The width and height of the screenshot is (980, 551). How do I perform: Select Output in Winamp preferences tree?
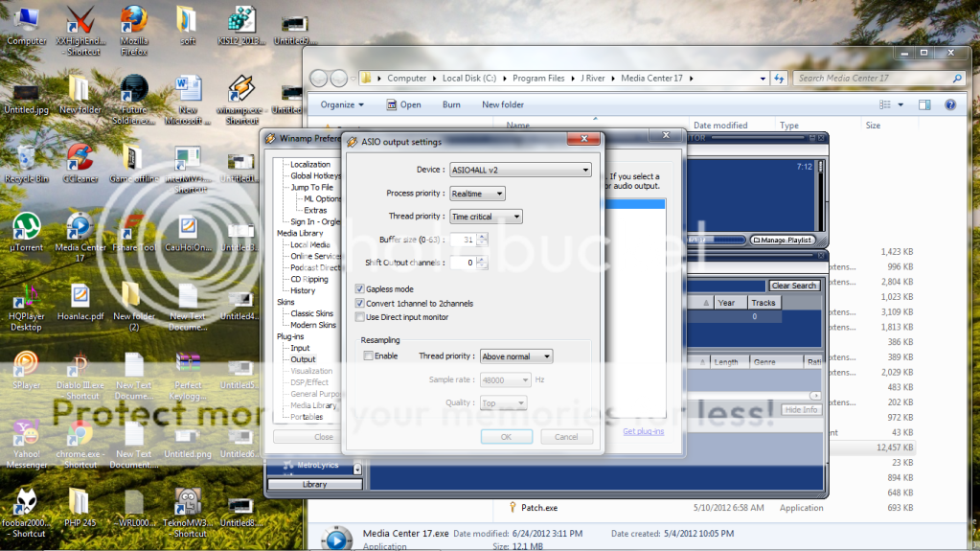[x=303, y=359]
